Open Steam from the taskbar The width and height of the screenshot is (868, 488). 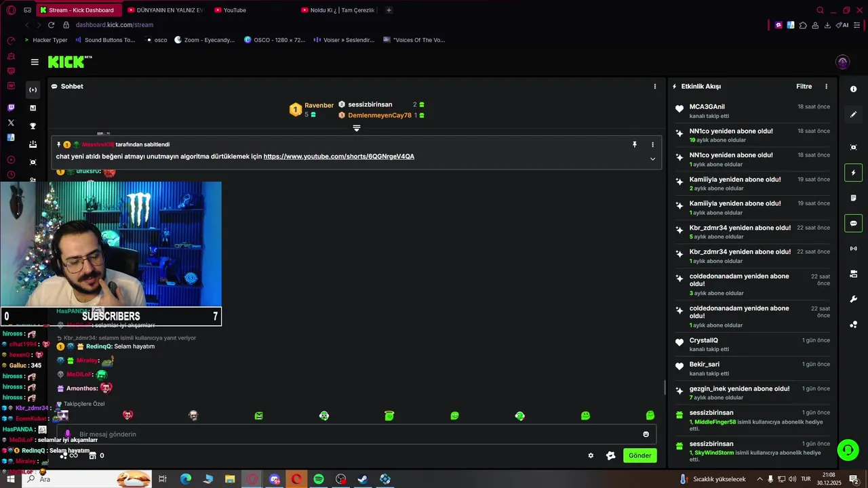[363, 479]
